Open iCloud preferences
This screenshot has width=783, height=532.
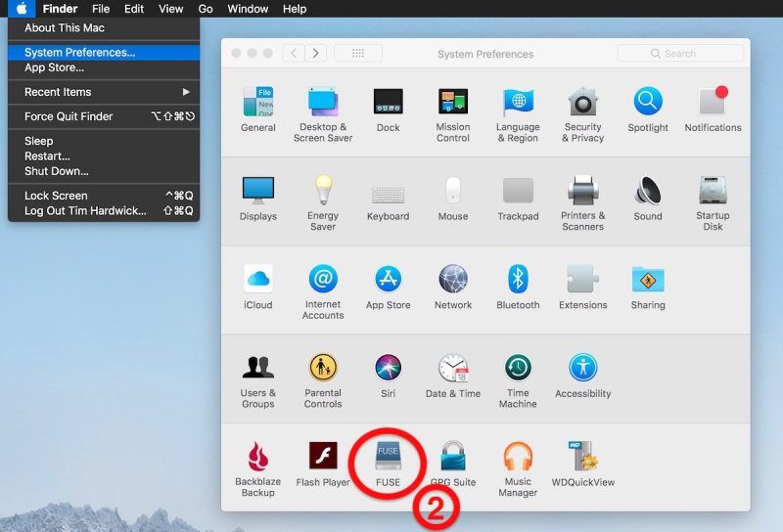pyautogui.click(x=258, y=280)
